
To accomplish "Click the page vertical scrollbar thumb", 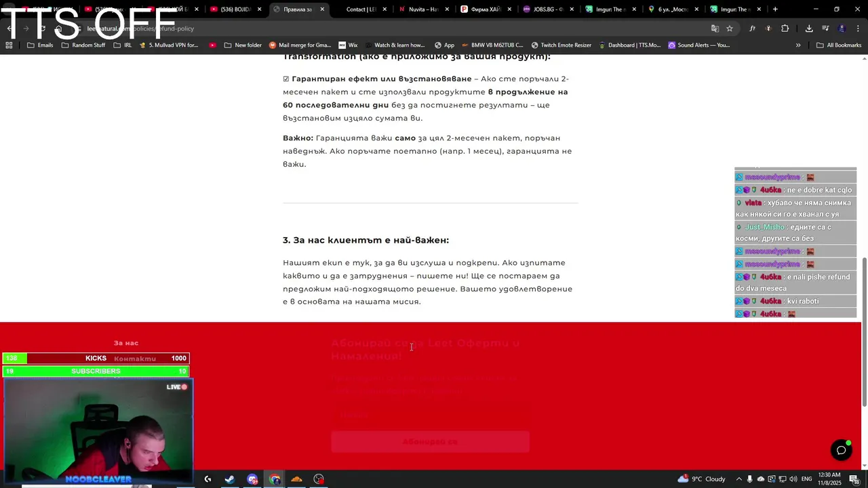I will coord(864,332).
